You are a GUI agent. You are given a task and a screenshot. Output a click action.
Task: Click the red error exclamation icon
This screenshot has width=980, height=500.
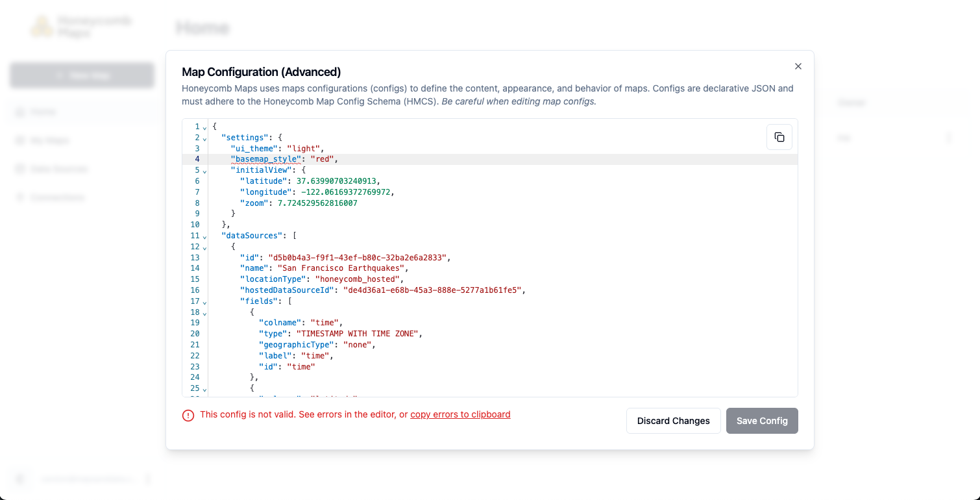(188, 414)
